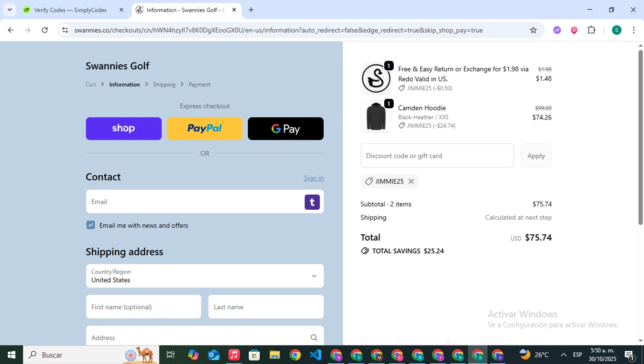Image resolution: width=644 pixels, height=364 pixels.
Task: Click the Last name field
Action: tap(266, 307)
